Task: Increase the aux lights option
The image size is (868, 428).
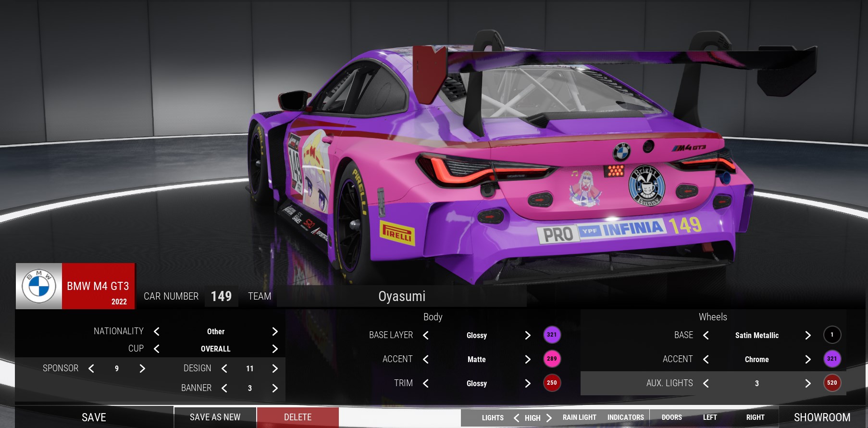Action: pos(808,383)
